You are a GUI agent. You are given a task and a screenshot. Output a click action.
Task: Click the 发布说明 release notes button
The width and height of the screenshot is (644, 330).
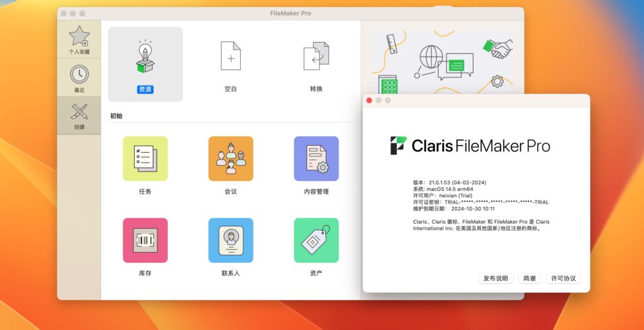pyautogui.click(x=496, y=278)
